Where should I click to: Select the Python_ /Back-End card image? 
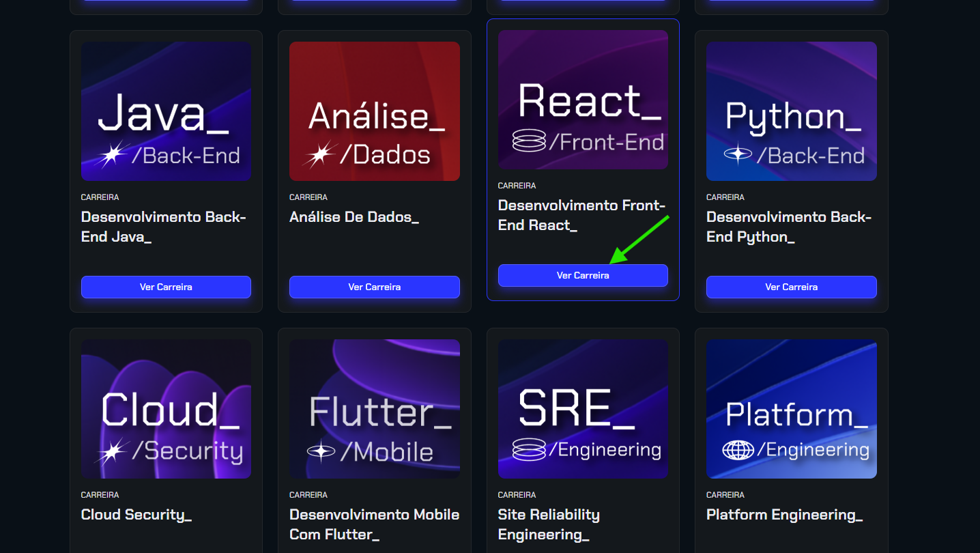[x=792, y=111]
